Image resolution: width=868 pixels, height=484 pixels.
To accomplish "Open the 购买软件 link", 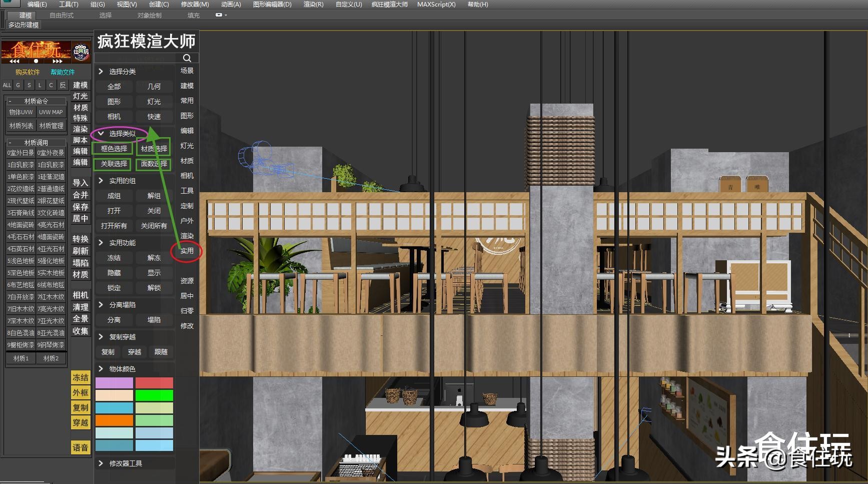I will [28, 72].
